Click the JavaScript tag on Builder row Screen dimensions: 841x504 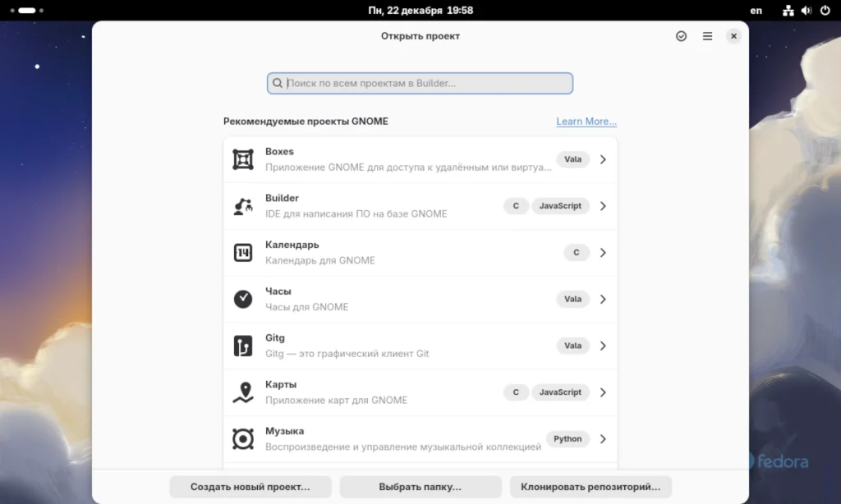coord(560,206)
